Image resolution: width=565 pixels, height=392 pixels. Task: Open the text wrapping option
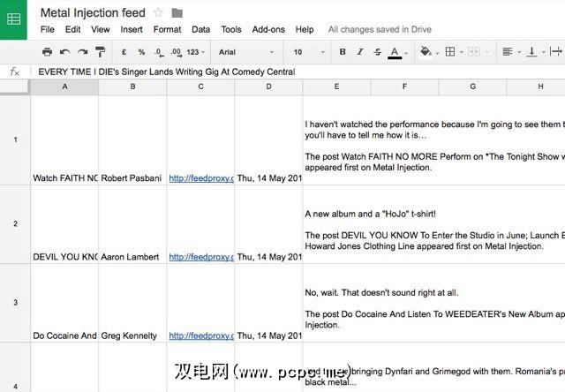[556, 51]
